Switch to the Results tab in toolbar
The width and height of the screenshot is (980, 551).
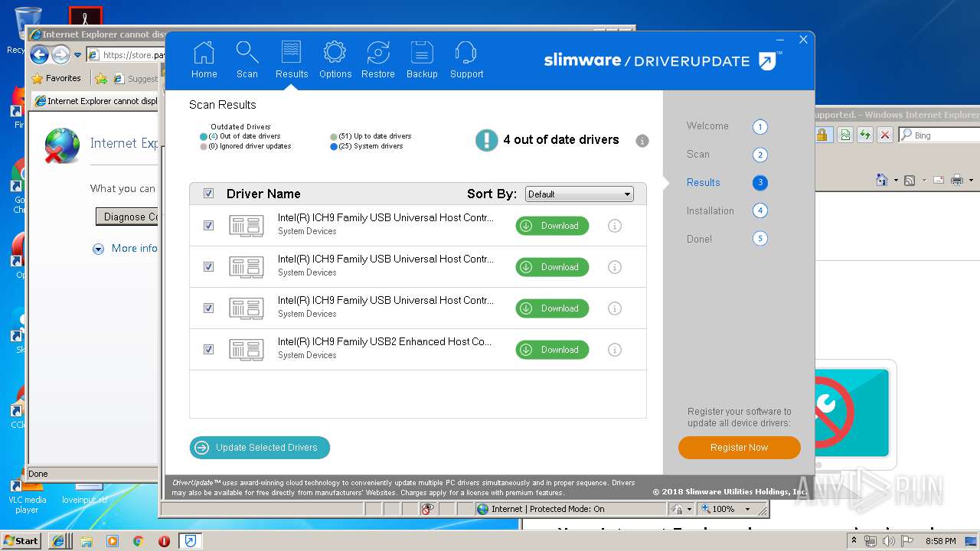[292, 60]
